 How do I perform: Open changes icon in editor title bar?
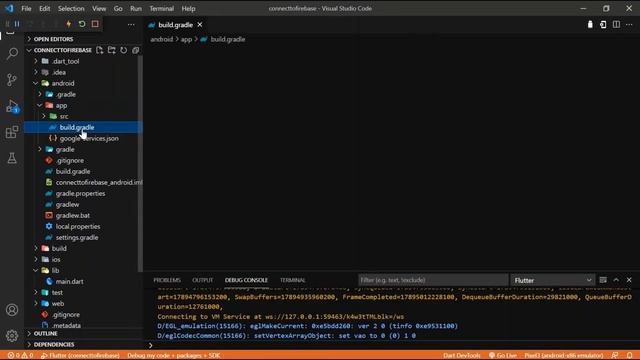pyautogui.click(x=603, y=24)
